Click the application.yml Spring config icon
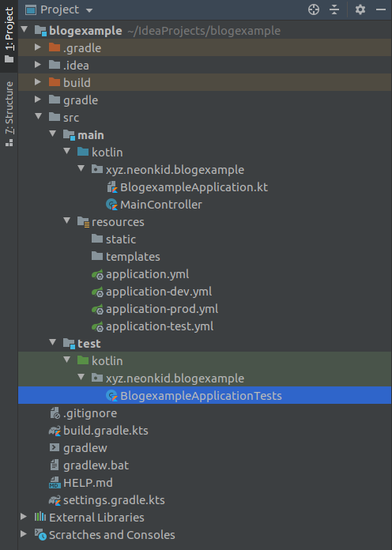This screenshot has height=550, width=392. click(97, 274)
